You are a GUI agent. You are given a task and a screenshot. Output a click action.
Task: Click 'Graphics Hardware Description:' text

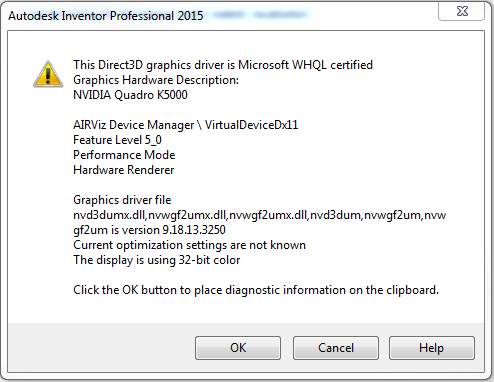pyautogui.click(x=156, y=80)
